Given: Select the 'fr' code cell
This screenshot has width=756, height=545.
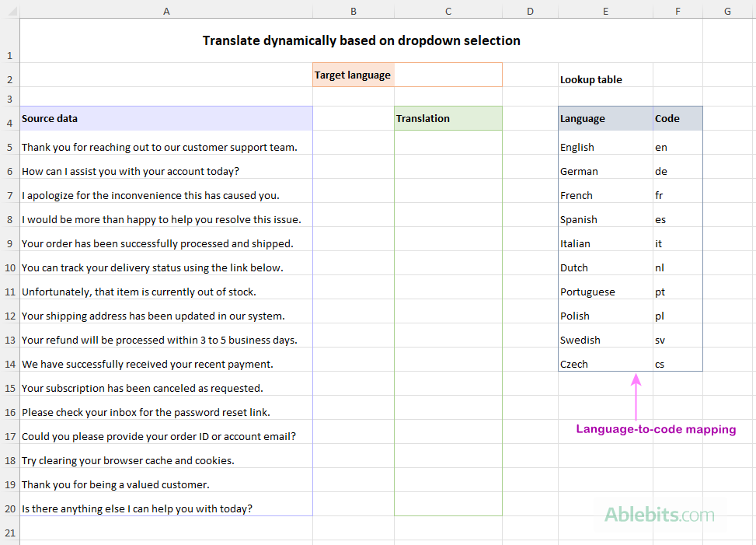Looking at the screenshot, I should 678,191.
